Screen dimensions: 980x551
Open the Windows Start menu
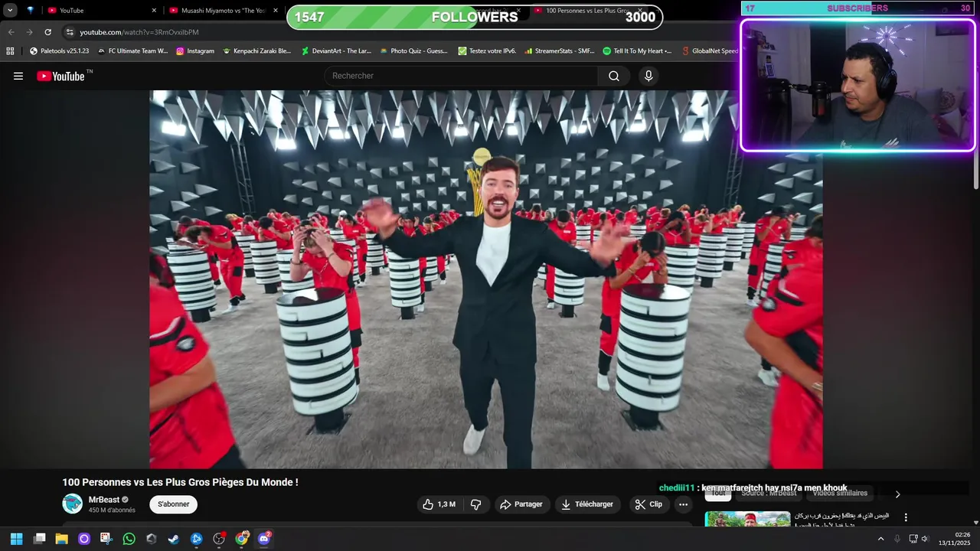[16, 539]
